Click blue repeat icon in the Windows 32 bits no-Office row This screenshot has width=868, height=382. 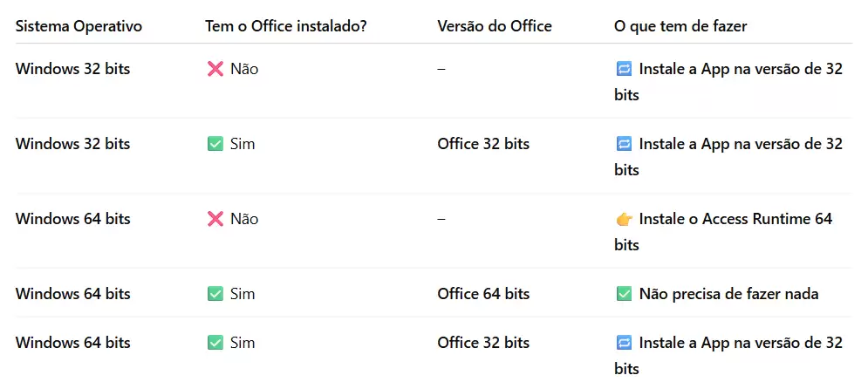(624, 69)
